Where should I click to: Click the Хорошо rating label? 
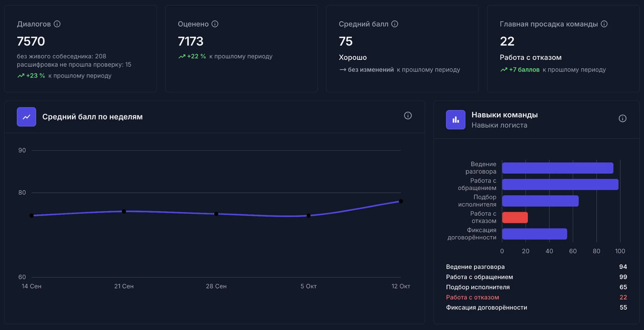(353, 58)
